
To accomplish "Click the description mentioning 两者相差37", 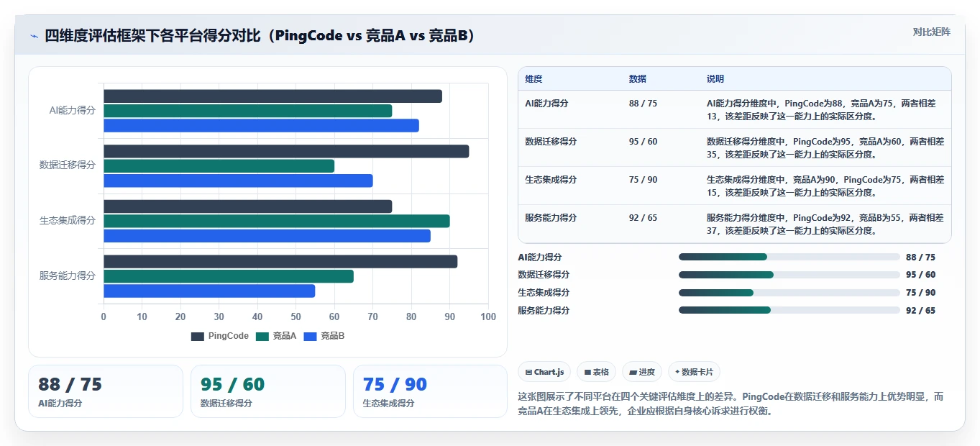I will tap(825, 224).
